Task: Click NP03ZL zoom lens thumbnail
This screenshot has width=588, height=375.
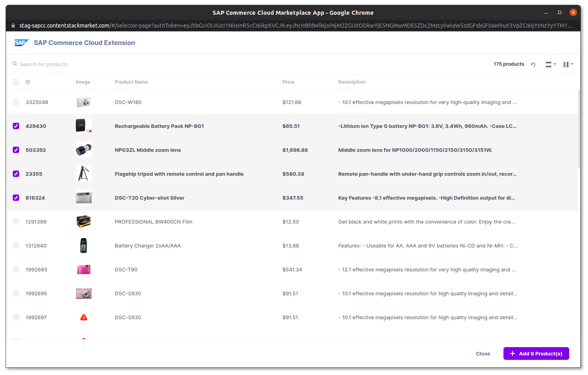Action: 84,150
